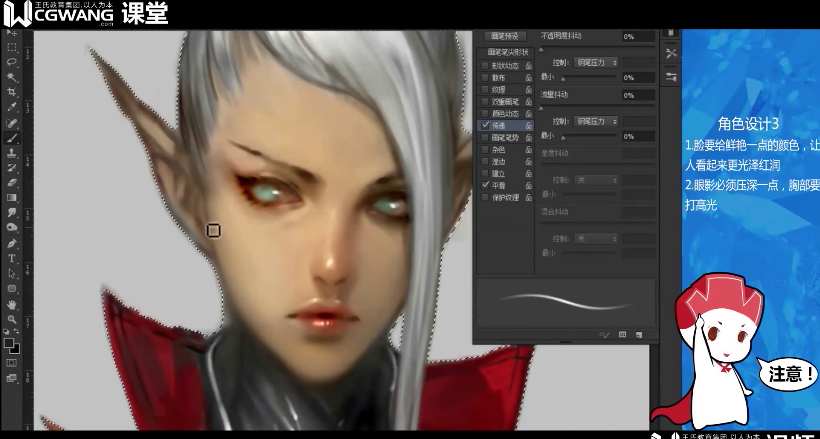This screenshot has height=439, width=820.
Task: Click the 画笔预设 button
Action: [x=504, y=36]
